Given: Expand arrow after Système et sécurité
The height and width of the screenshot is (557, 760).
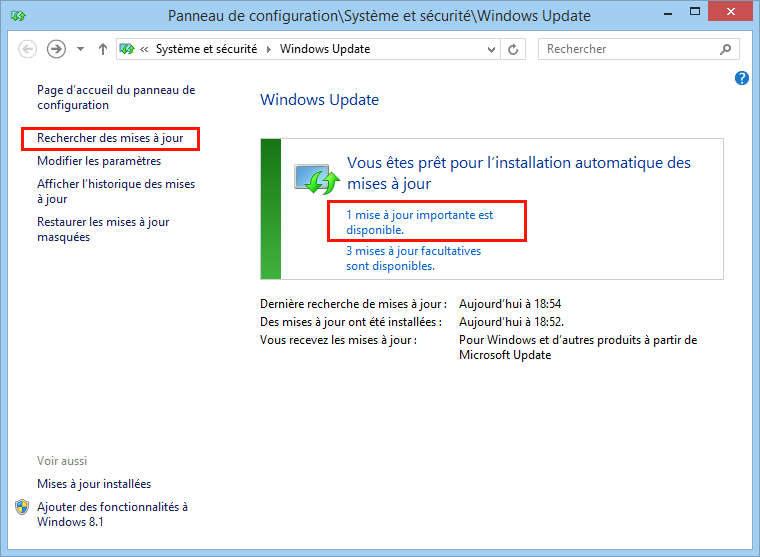Looking at the screenshot, I should (x=269, y=49).
